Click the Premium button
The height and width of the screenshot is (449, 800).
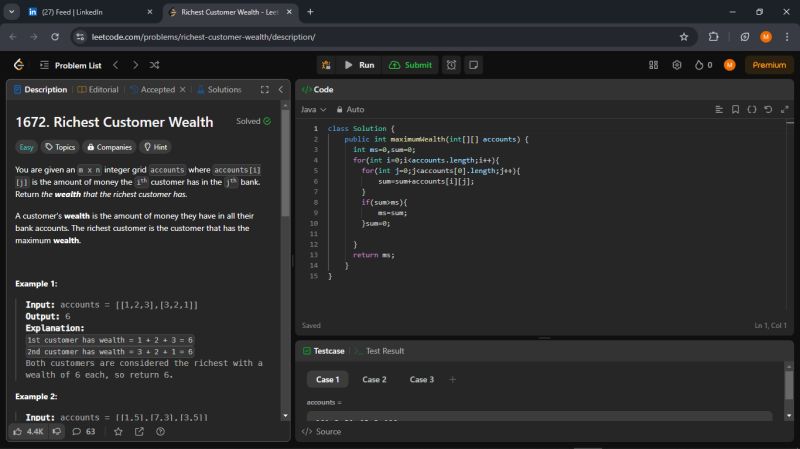point(769,65)
